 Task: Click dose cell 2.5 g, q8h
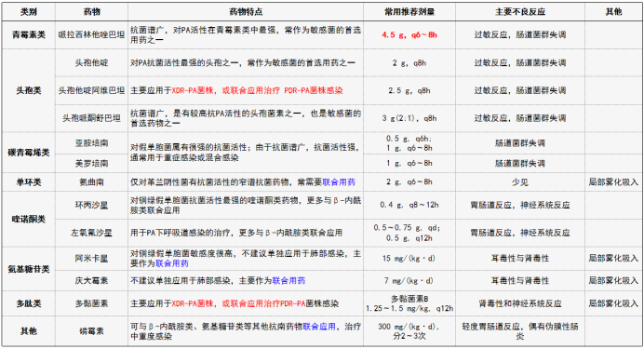409,90
